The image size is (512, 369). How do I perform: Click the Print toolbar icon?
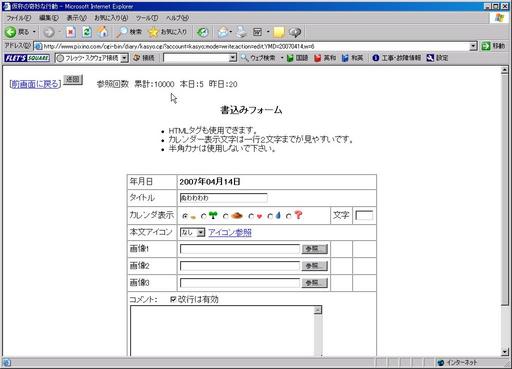coord(242,32)
